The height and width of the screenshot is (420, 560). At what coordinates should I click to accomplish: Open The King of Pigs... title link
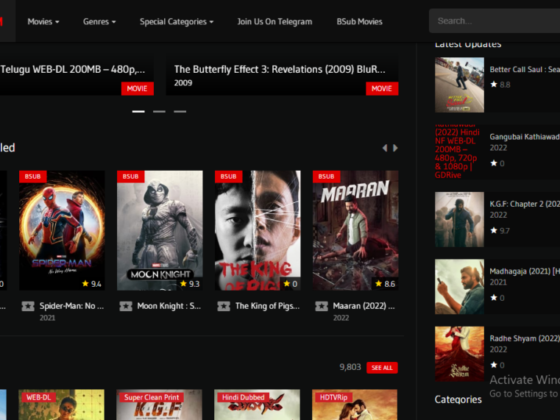point(268,306)
